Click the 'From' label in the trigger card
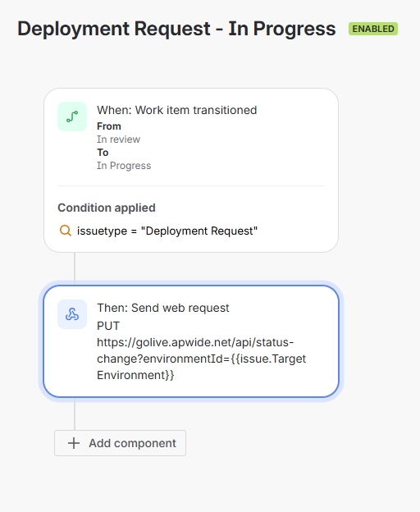420x512 pixels. (x=109, y=126)
